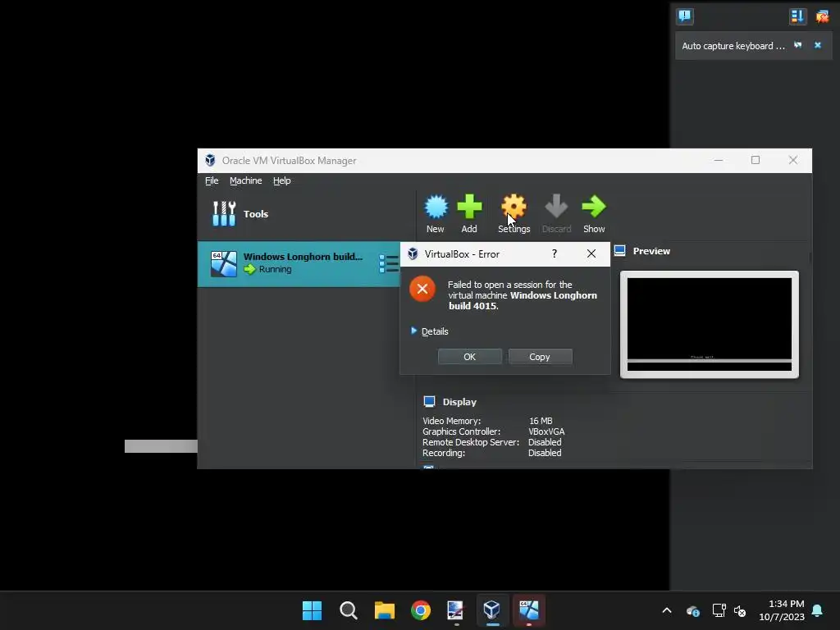Open Windows notifications bell icon
This screenshot has height=630, width=840.
pos(818,610)
